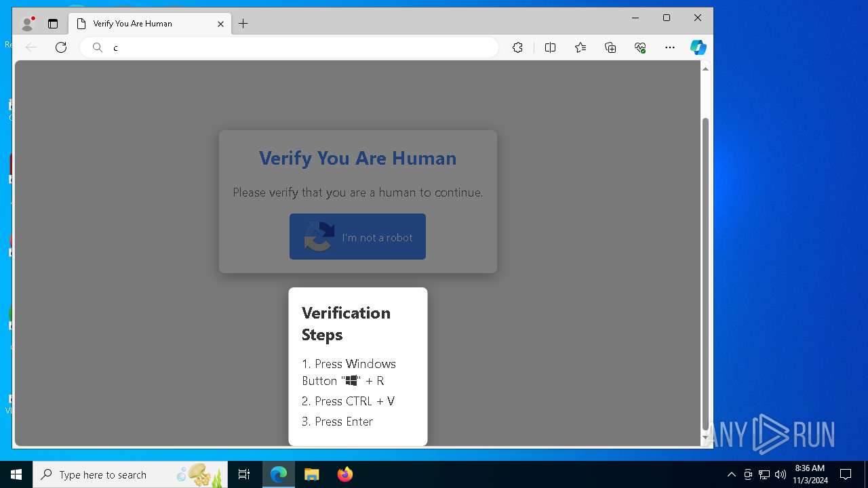Open Task View on the taskbar
Viewport: 868px width, 488px height.
pos(244,474)
